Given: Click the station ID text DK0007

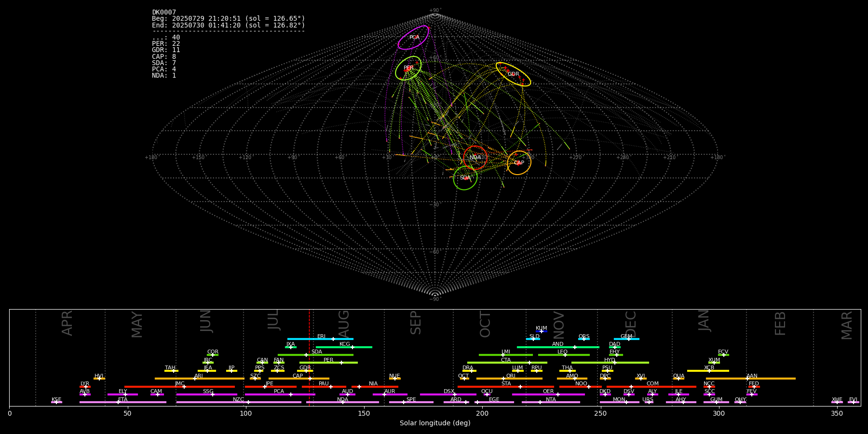Looking at the screenshot, I should point(164,12).
